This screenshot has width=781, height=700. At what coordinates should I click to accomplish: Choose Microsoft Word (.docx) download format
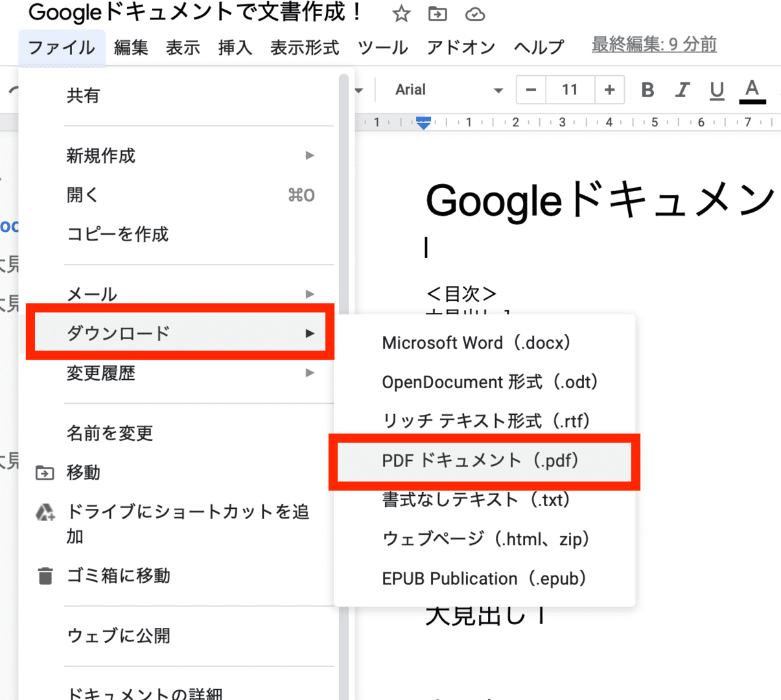[x=476, y=343]
